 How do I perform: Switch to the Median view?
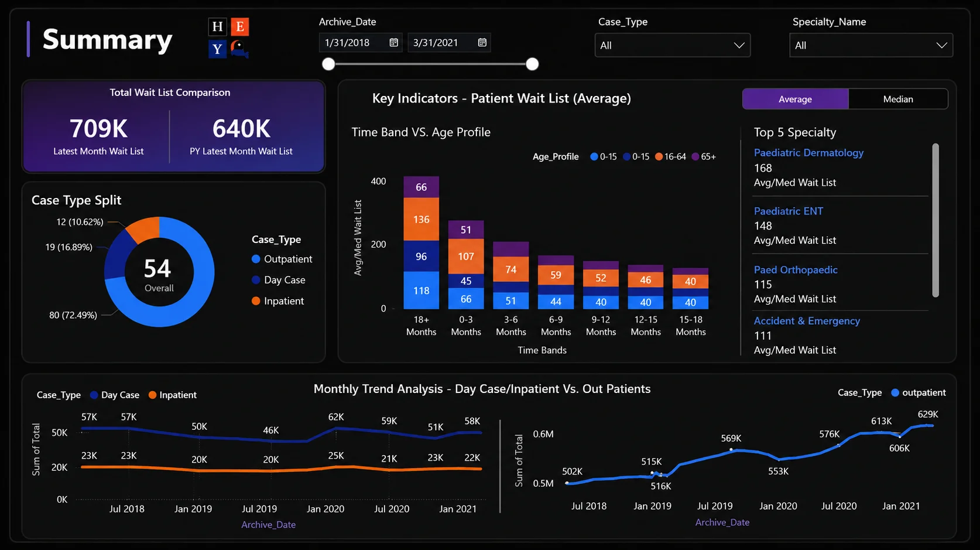point(898,99)
